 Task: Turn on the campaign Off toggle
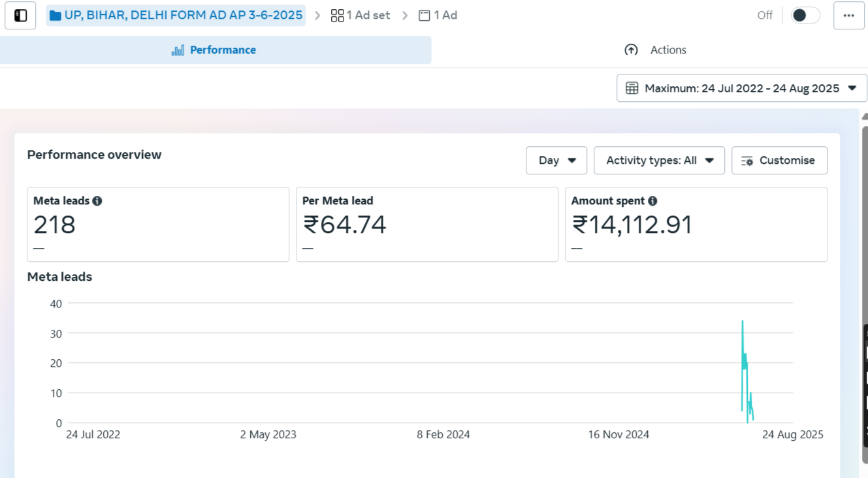[805, 15]
